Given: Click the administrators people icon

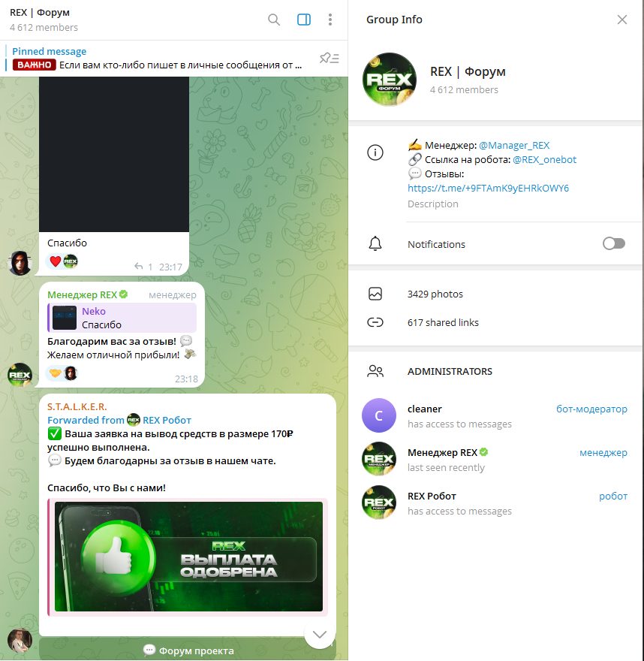Looking at the screenshot, I should tap(375, 371).
